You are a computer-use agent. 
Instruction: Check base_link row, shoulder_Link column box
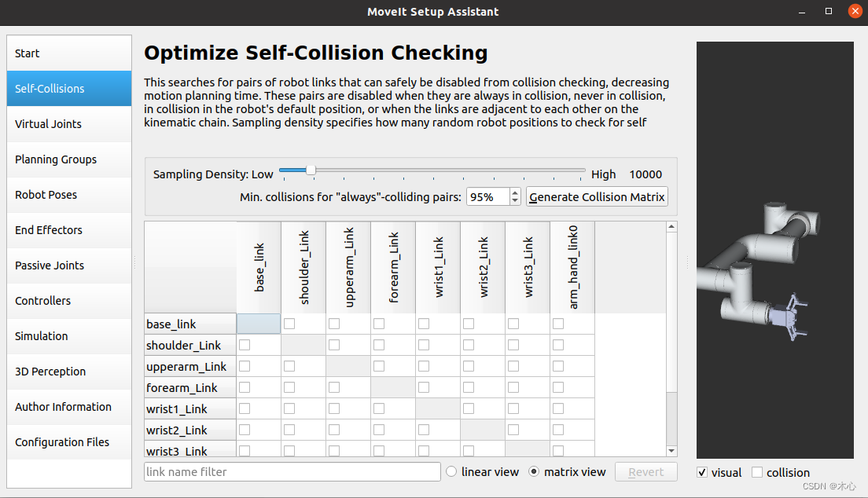pyautogui.click(x=289, y=324)
